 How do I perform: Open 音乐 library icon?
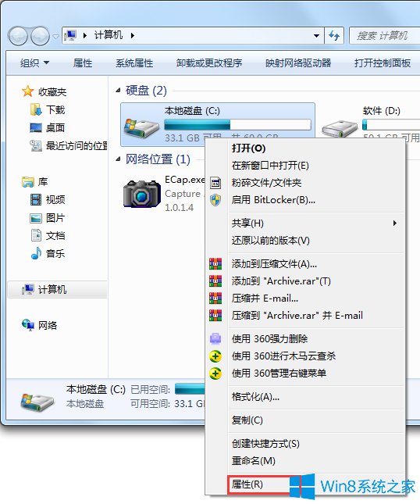(x=36, y=253)
